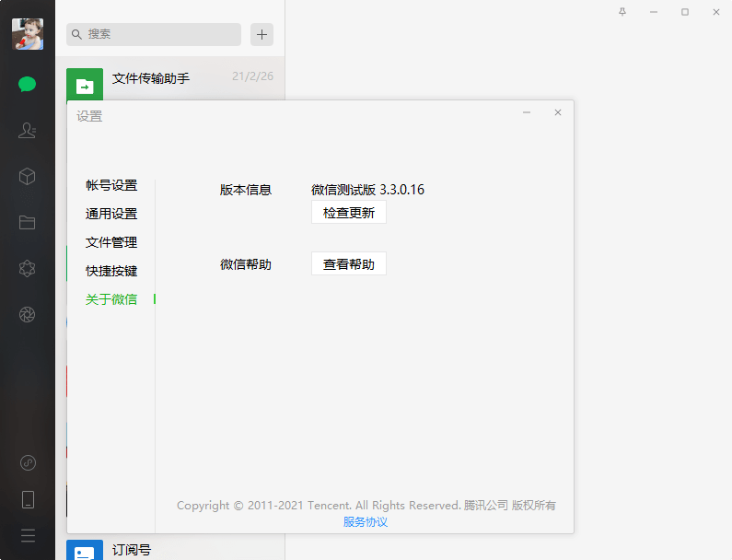
Task: Select the 帐号设置 tab in Settings
Action: click(x=111, y=185)
